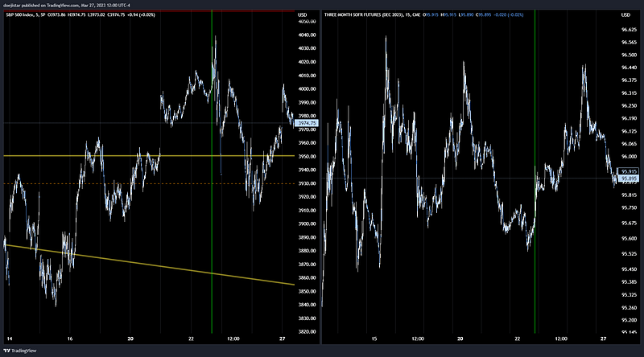The width and height of the screenshot is (644, 357).
Task: Click the 4040.00 level on S&P price scale
Action: (307, 35)
